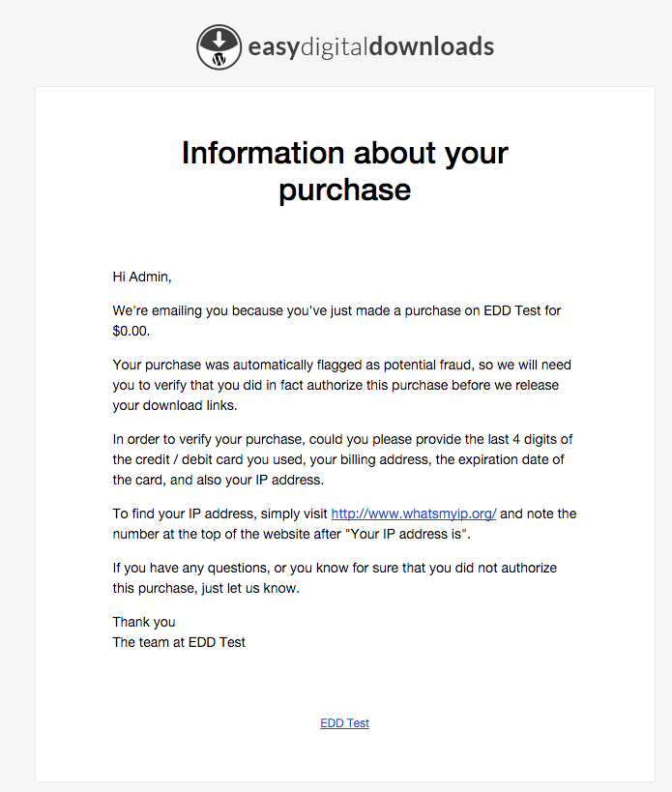This screenshot has width=672, height=792.
Task: Follow the EDD Test footer link
Action: coord(345,723)
